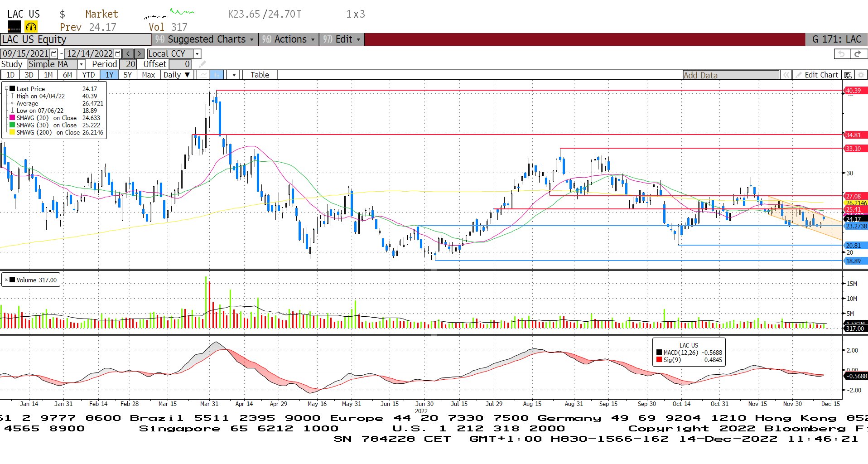Click the SMAVG (200) yellow swatch
This screenshot has height=464, width=868.
point(12,132)
